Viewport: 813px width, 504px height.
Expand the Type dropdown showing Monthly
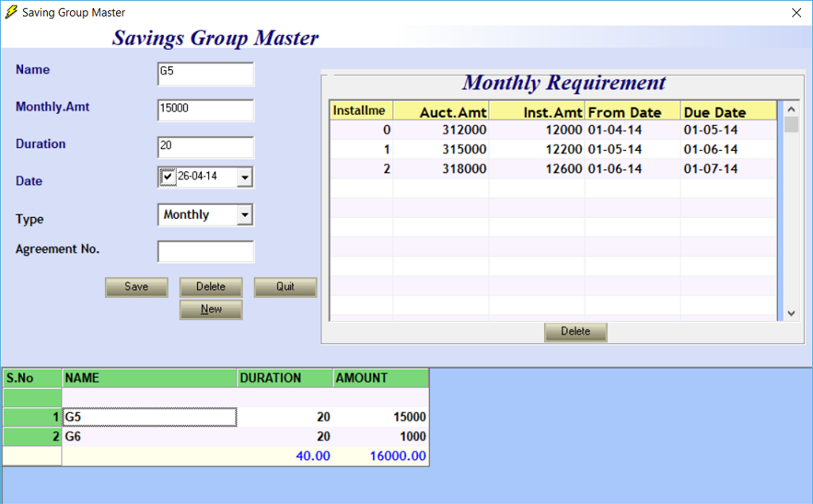point(244,215)
